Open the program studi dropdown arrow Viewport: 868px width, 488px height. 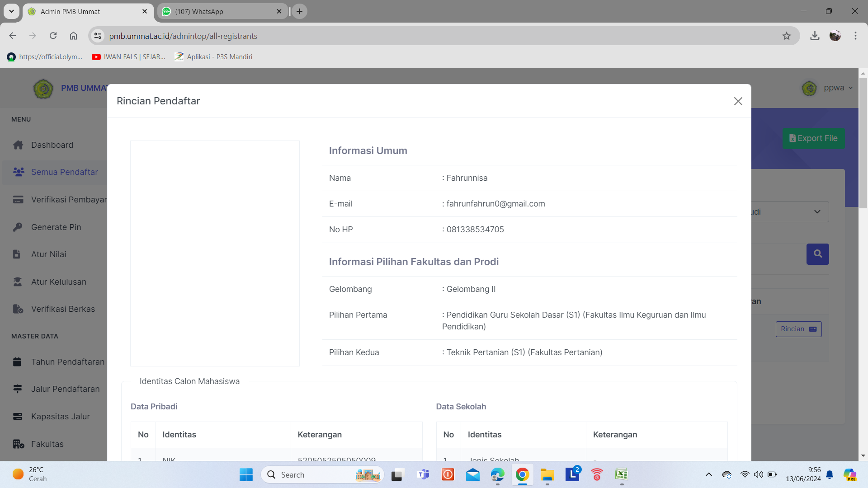[x=817, y=212]
